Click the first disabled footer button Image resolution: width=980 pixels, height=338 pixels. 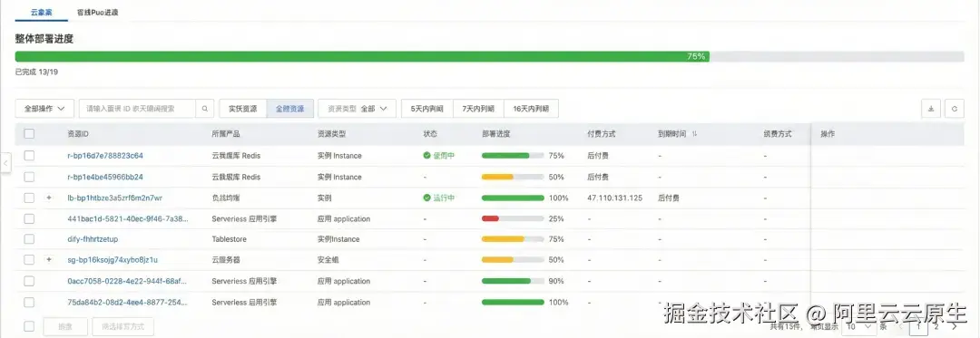pos(65,326)
